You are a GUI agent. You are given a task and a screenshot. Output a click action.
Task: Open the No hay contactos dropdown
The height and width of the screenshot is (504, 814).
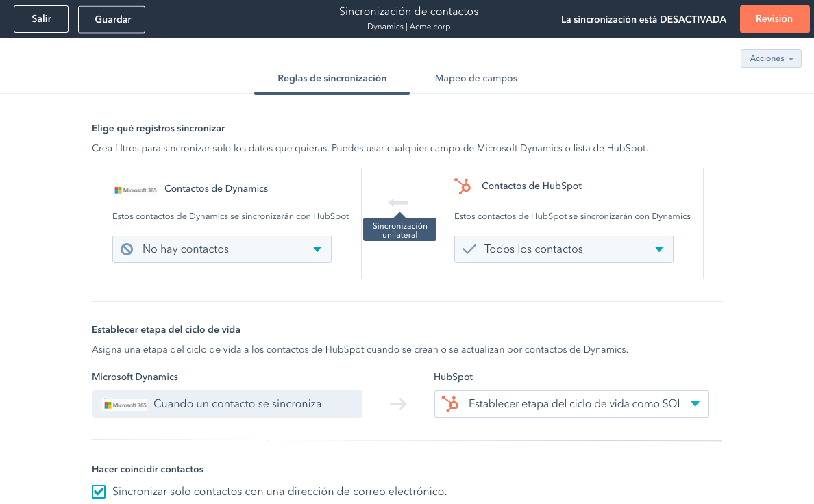(222, 249)
